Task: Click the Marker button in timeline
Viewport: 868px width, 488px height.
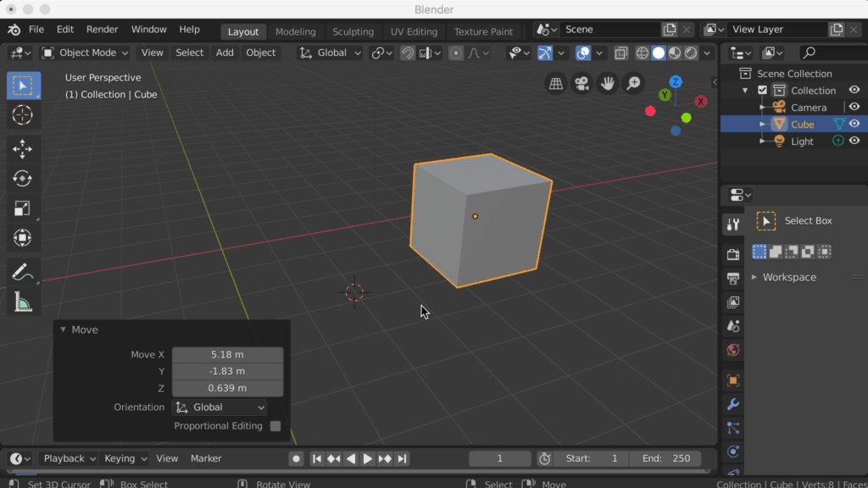Action: tap(206, 458)
